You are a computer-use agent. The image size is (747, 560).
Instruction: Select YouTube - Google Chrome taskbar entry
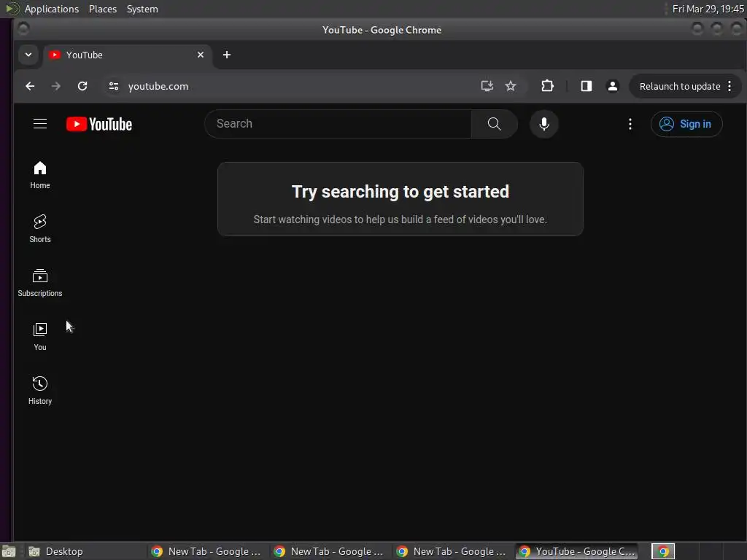click(577, 551)
